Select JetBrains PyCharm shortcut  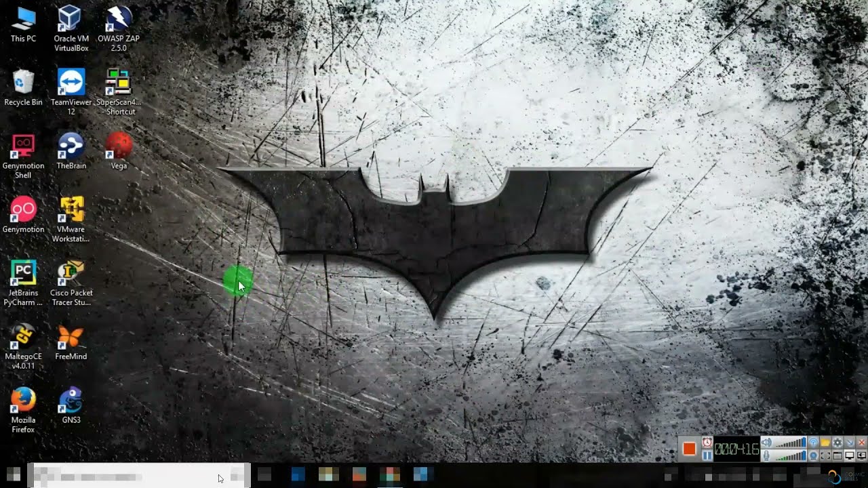[x=23, y=283]
